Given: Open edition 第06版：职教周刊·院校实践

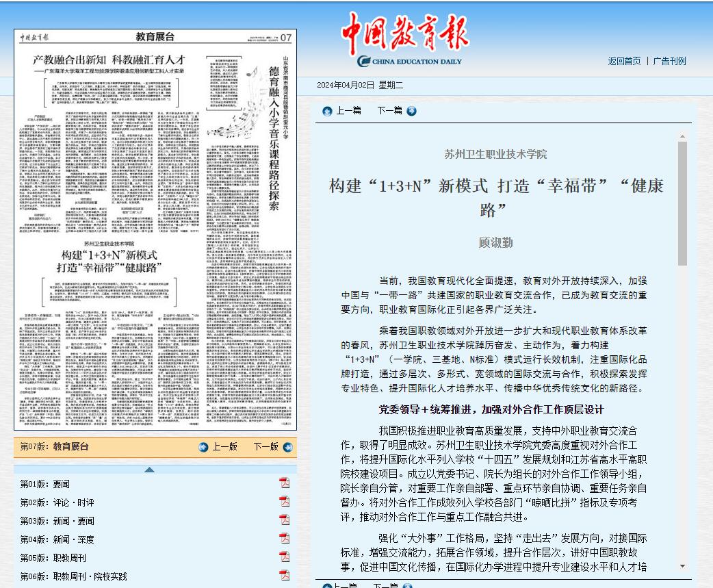Looking at the screenshot, I should (x=74, y=576).
